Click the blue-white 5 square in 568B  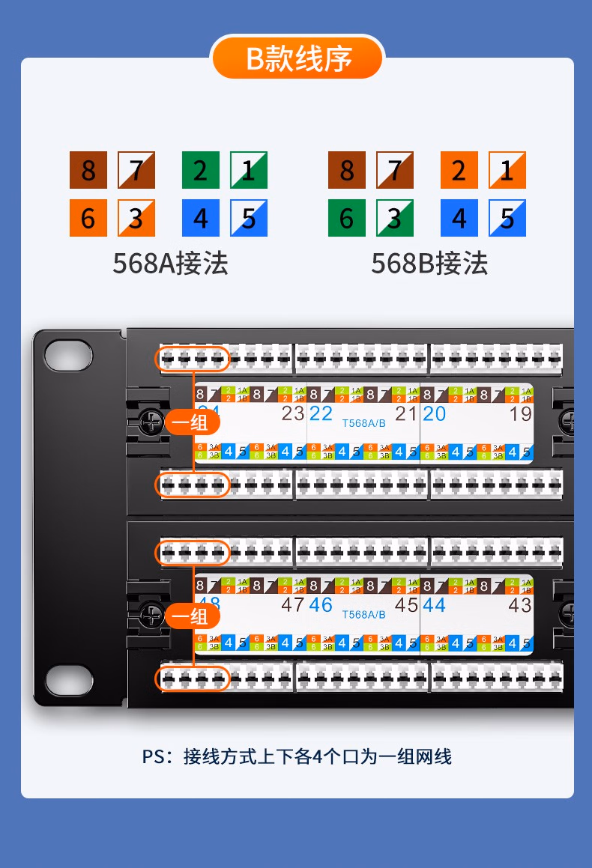[507, 218]
